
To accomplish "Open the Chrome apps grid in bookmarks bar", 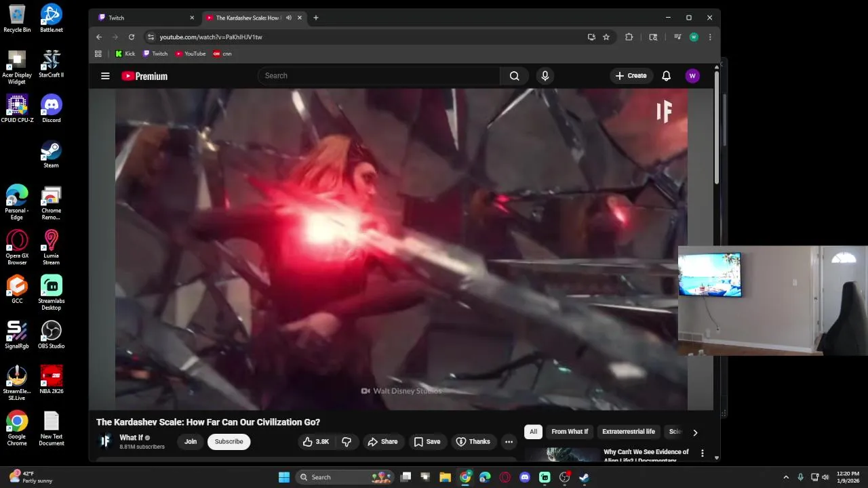I will point(98,54).
